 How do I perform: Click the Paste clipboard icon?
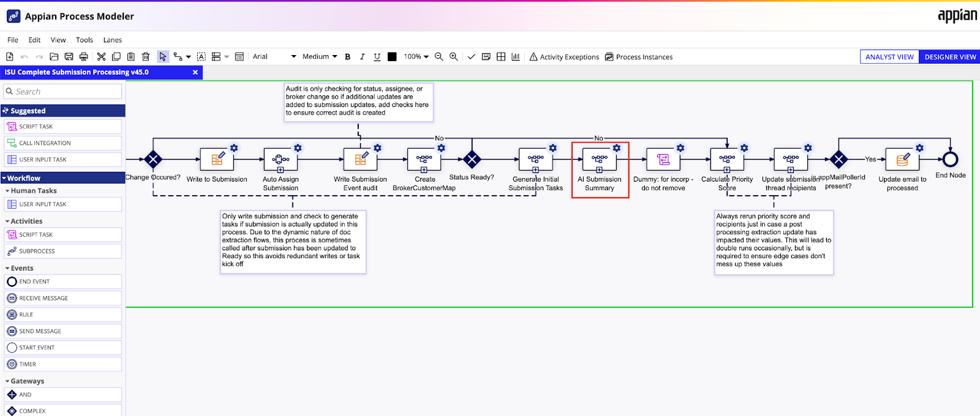point(131,57)
